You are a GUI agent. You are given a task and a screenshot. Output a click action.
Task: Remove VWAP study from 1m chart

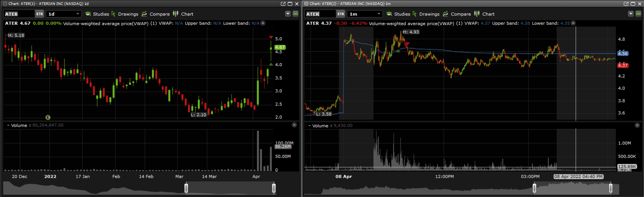click(x=573, y=23)
